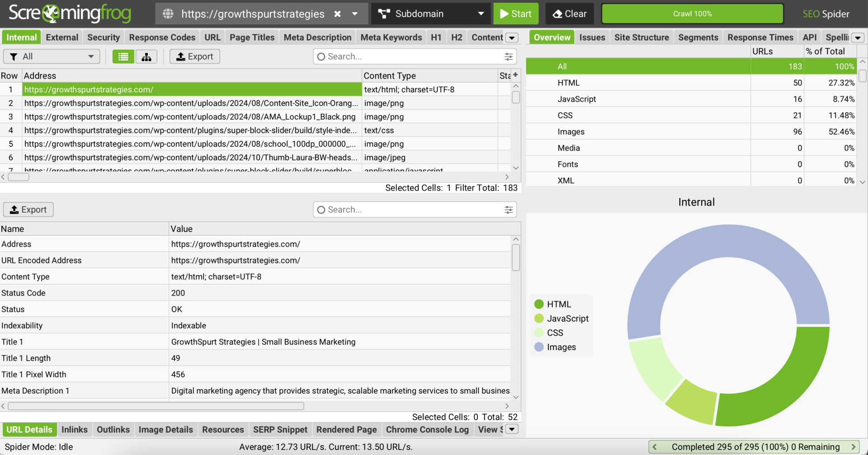The image size is (868, 455).
Task: Open the All filter dropdown
Action: [52, 56]
